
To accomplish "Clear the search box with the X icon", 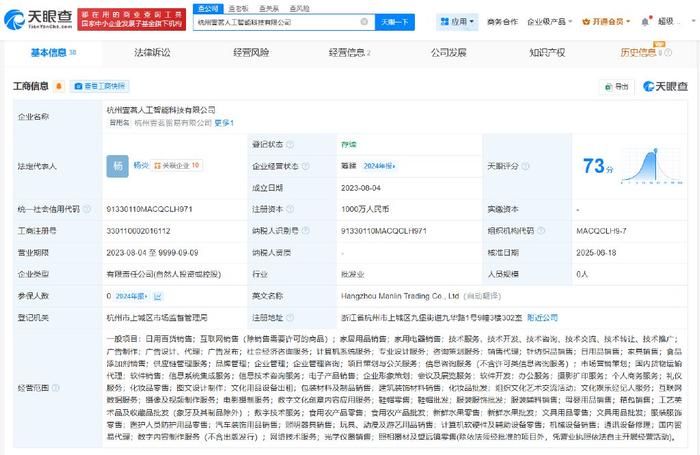I will point(364,21).
